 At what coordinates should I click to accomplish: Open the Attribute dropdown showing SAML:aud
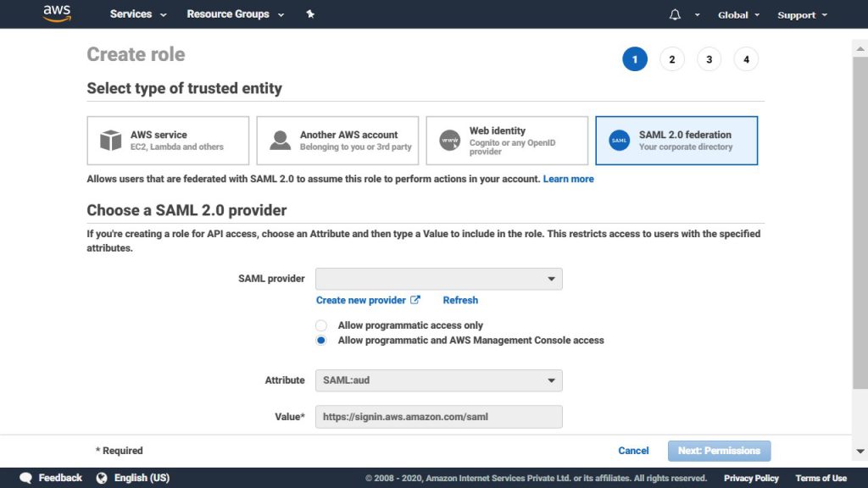[x=438, y=380]
